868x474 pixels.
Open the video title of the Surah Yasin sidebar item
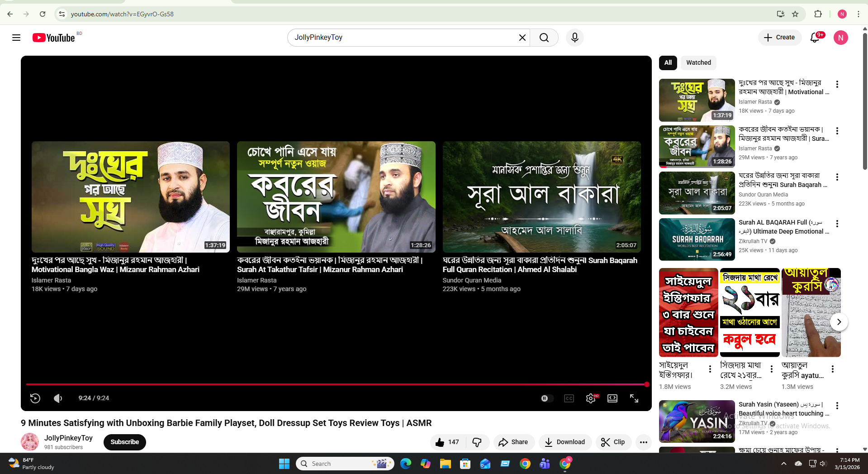[x=784, y=409]
